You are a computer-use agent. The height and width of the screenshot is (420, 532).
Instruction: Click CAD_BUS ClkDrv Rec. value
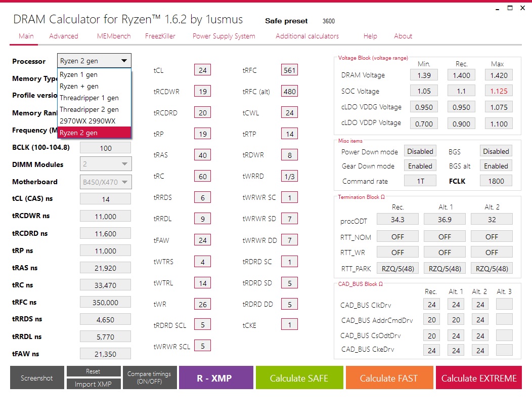point(431,304)
